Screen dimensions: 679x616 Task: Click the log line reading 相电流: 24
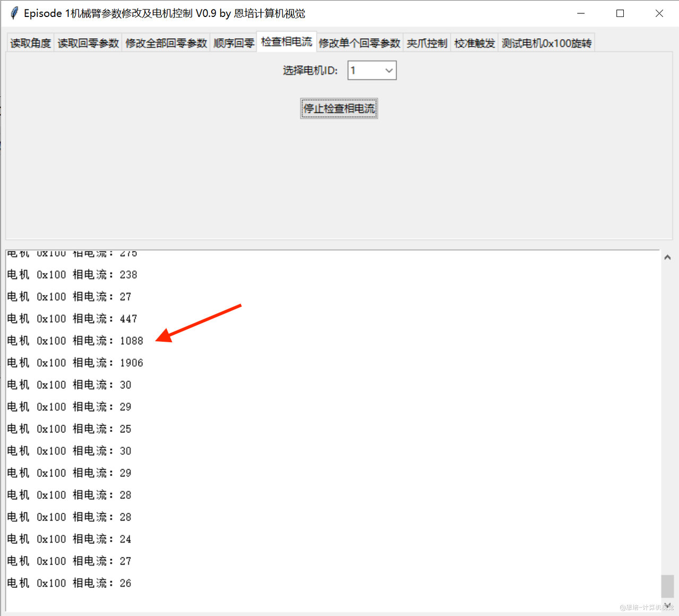coord(69,539)
